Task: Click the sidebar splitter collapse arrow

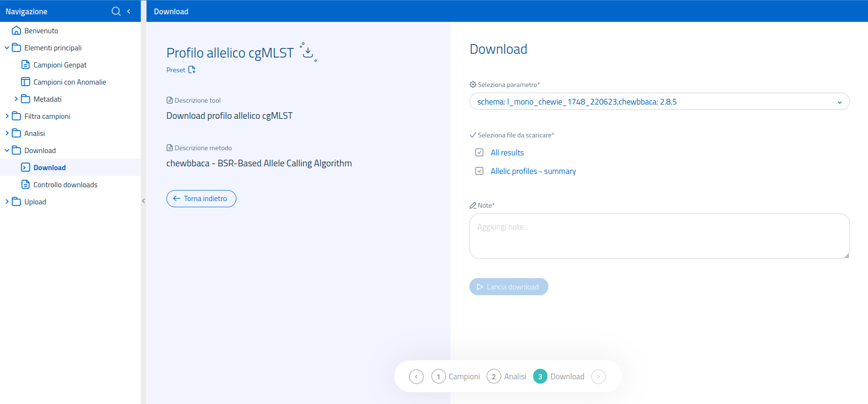Action: (x=143, y=201)
